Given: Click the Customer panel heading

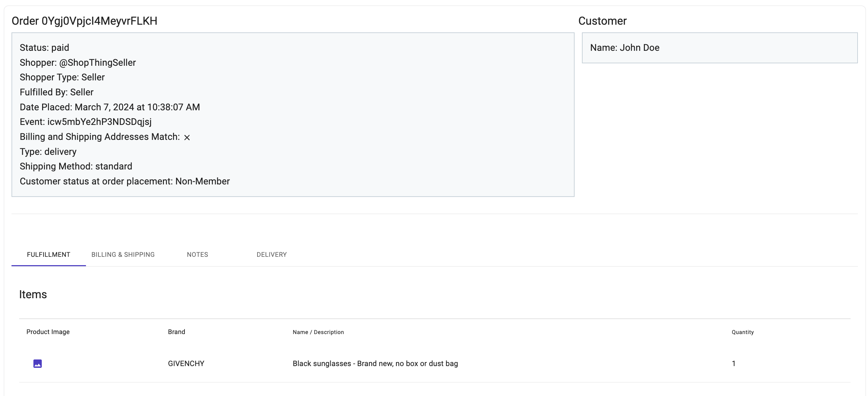Looking at the screenshot, I should (x=602, y=21).
